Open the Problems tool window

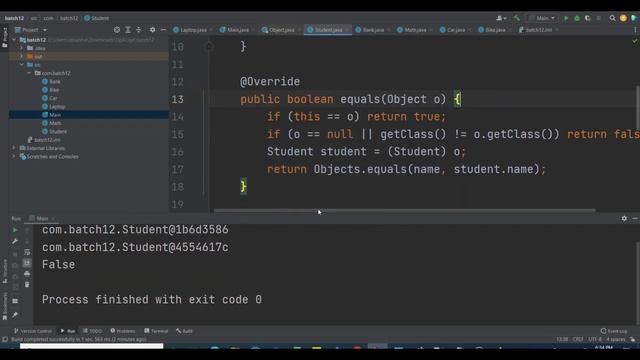(x=123, y=331)
